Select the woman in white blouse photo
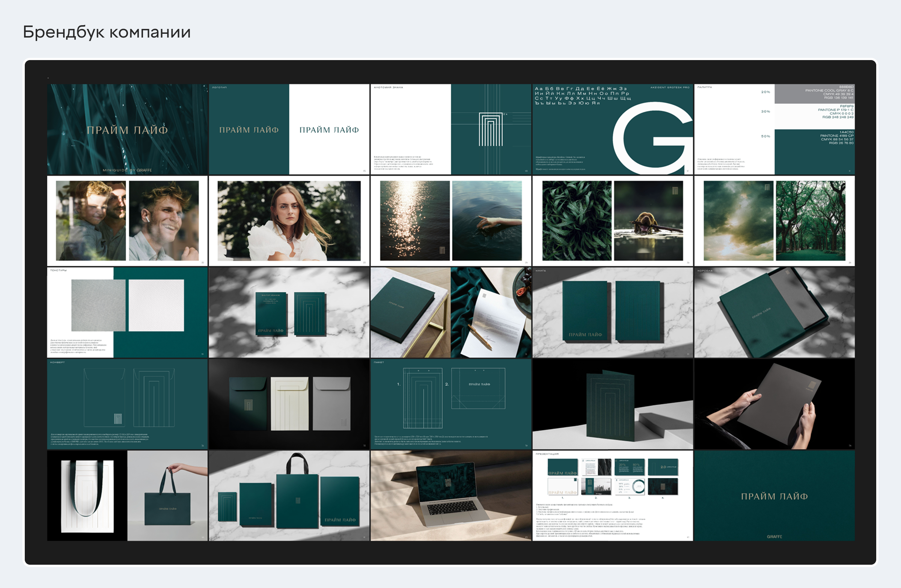The height and width of the screenshot is (588, 901). point(289,221)
